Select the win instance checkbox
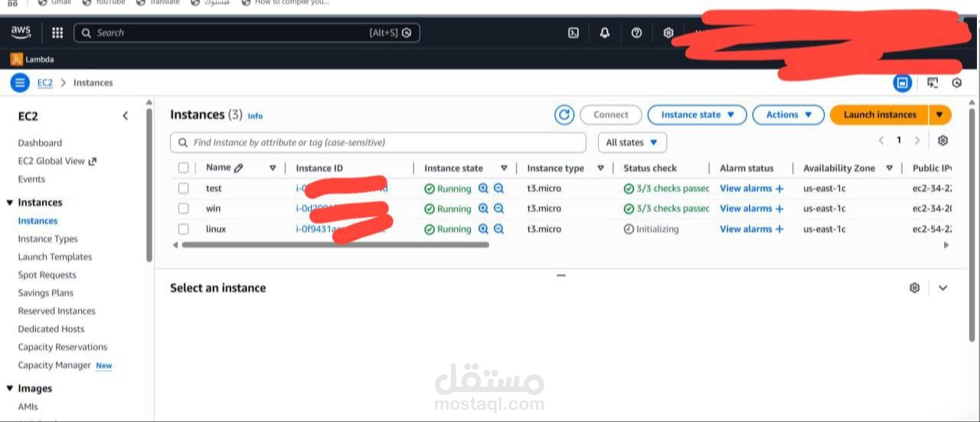The image size is (980, 422). point(183,208)
